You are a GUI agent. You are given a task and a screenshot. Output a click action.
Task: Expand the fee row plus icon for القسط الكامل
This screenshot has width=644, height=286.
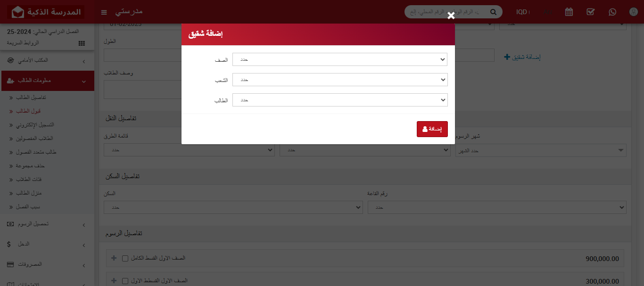113,258
